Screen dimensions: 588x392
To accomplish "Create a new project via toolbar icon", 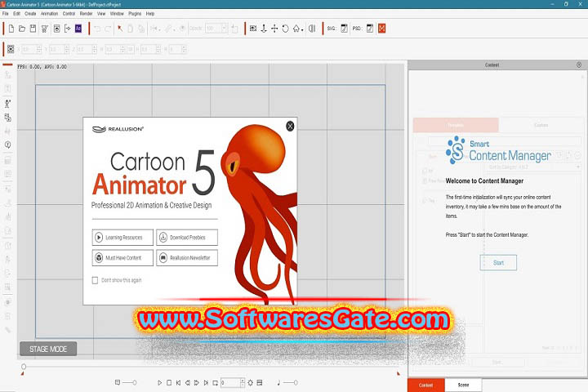I will (11, 29).
